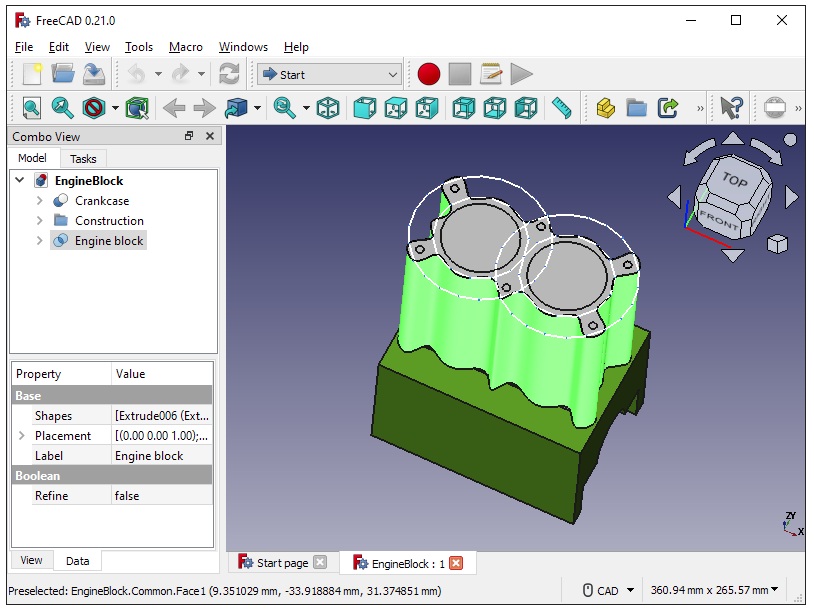Switch to the Tasks tab
Screen dimensions: 814x613
point(83,158)
